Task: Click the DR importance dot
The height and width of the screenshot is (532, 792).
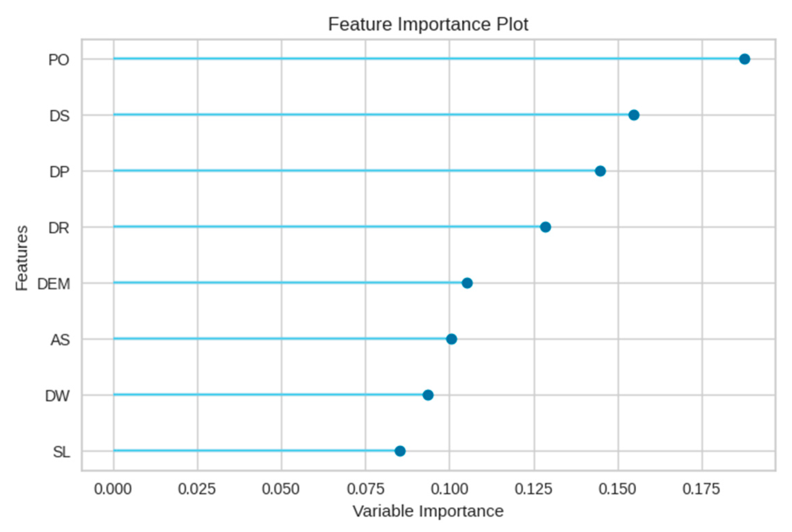Action: click(x=545, y=227)
